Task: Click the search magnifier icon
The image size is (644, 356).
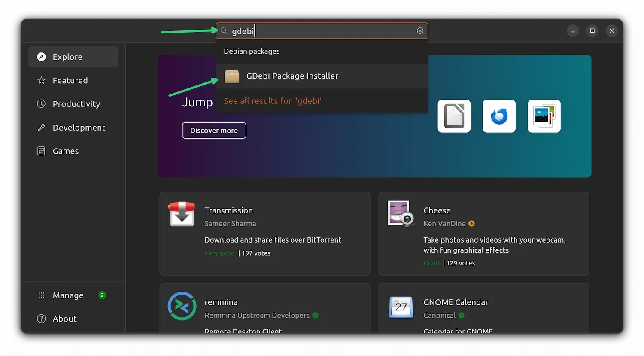Action: (x=224, y=31)
